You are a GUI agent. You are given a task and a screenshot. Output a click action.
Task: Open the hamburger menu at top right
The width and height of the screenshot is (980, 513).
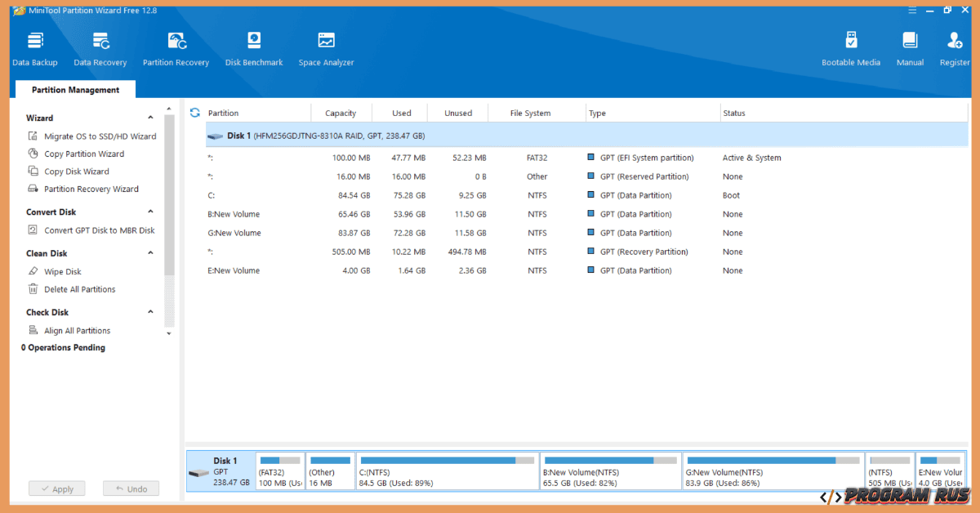(912, 10)
